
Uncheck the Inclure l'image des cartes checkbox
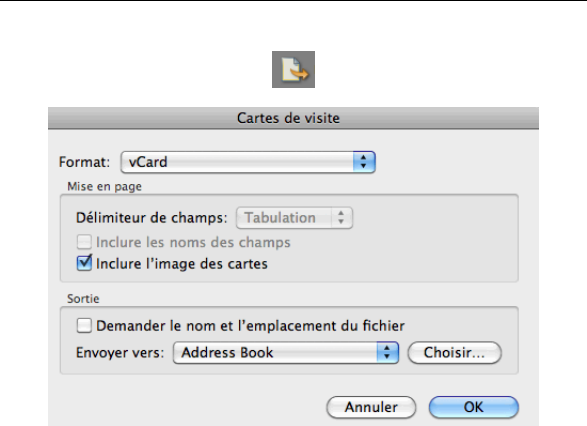84,263
